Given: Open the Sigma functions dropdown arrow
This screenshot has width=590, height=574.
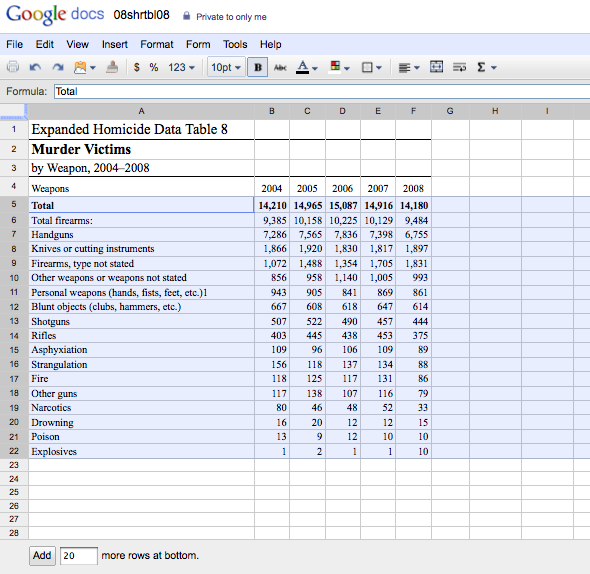Looking at the screenshot, I should pos(494,68).
